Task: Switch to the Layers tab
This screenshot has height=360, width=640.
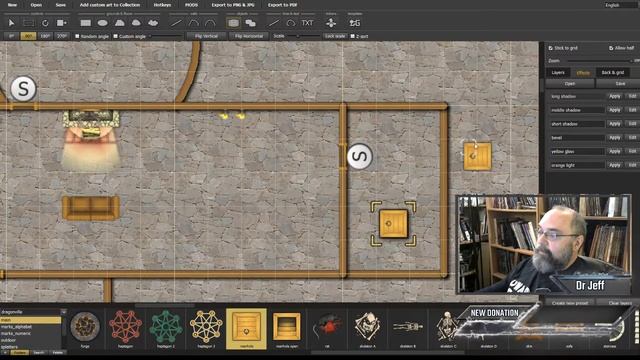Action: (x=558, y=73)
